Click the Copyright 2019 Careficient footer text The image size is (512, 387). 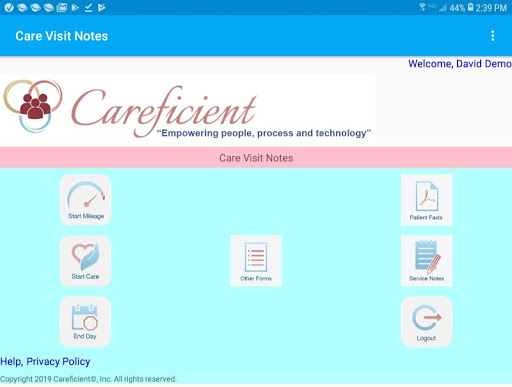(x=88, y=379)
